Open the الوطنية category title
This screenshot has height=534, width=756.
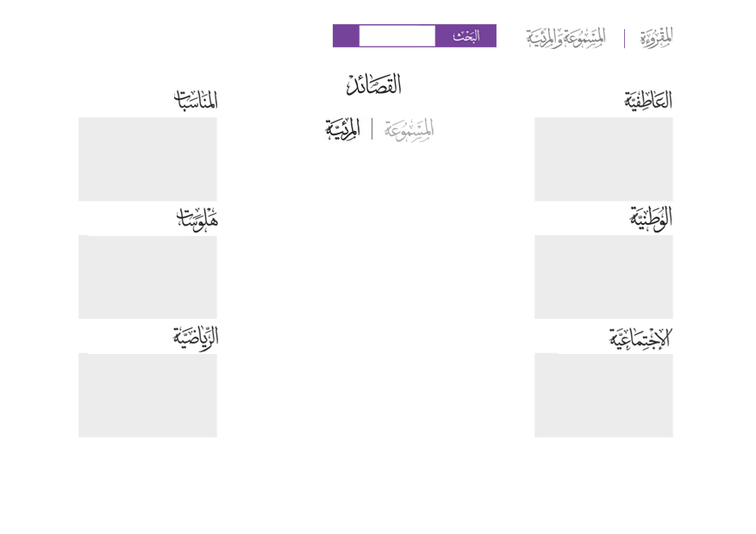click(x=650, y=218)
